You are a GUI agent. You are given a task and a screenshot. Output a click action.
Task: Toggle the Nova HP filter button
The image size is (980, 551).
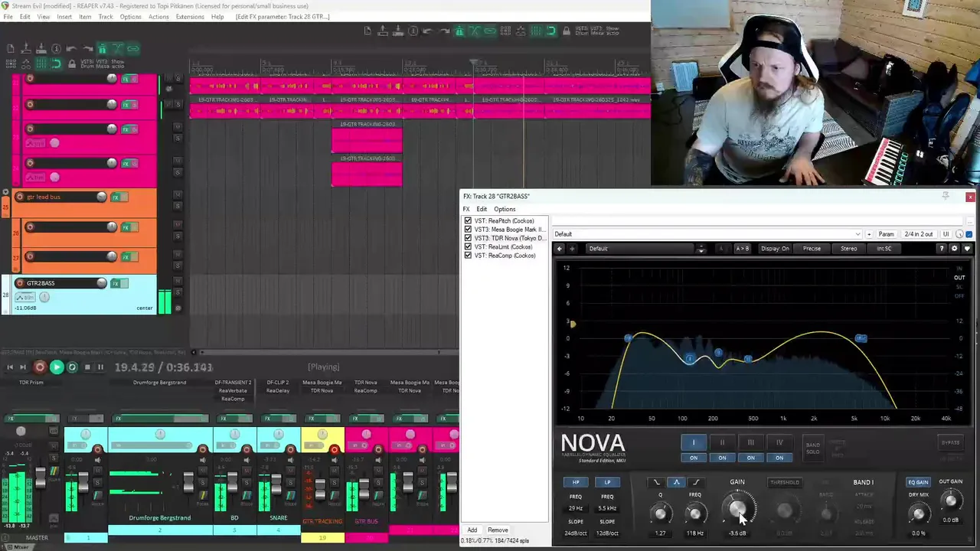[x=576, y=482]
